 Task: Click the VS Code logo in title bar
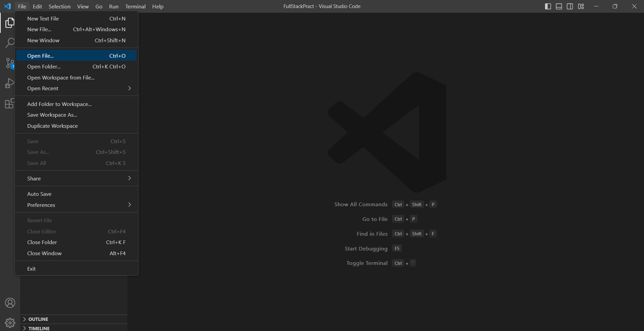click(7, 6)
